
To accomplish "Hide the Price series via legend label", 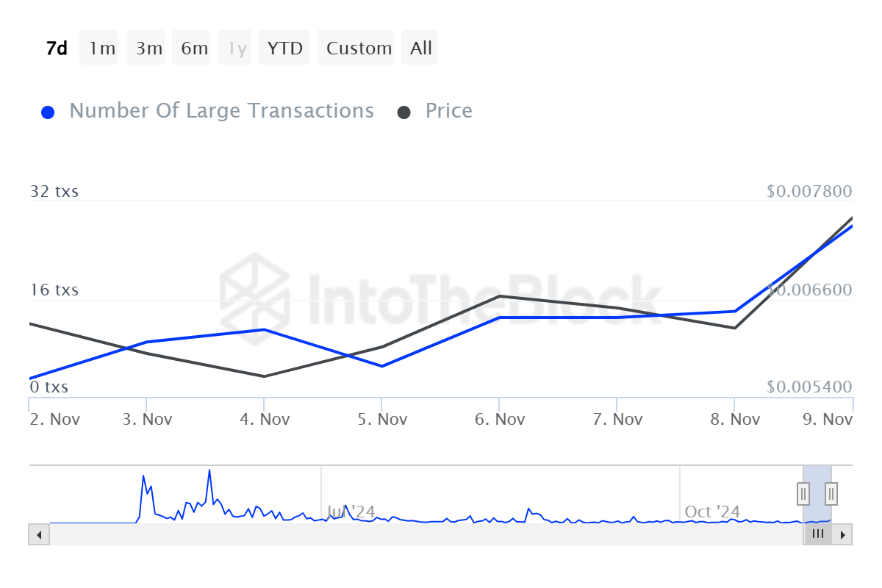I will pos(448,111).
